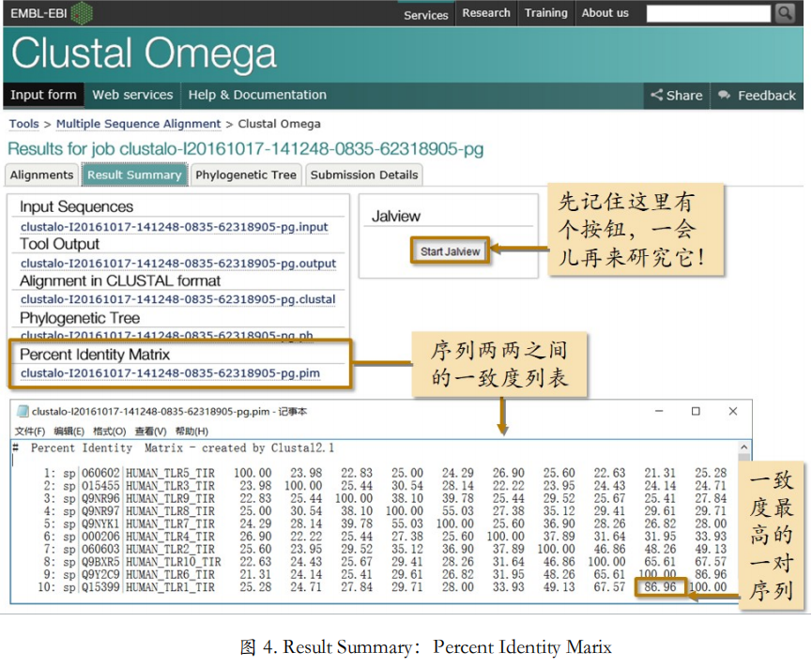Viewport: 812px width, 667px height.
Task: Click the Tool Output heading
Action: [x=59, y=244]
